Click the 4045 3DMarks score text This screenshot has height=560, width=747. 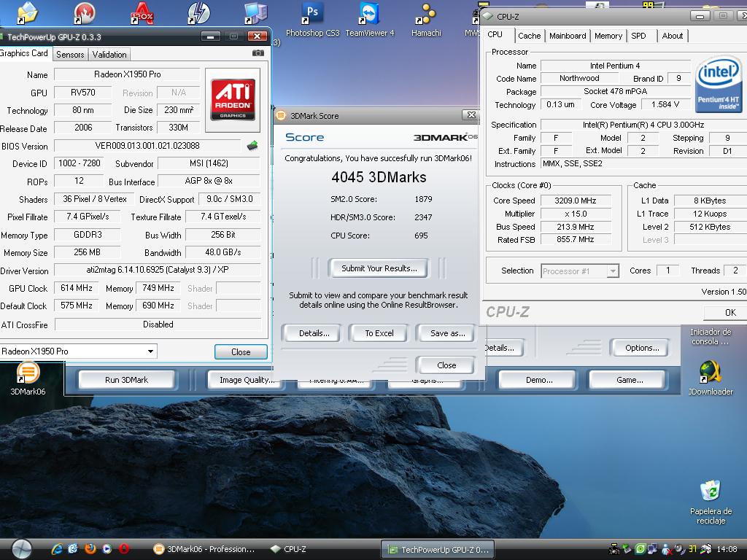[x=379, y=177]
